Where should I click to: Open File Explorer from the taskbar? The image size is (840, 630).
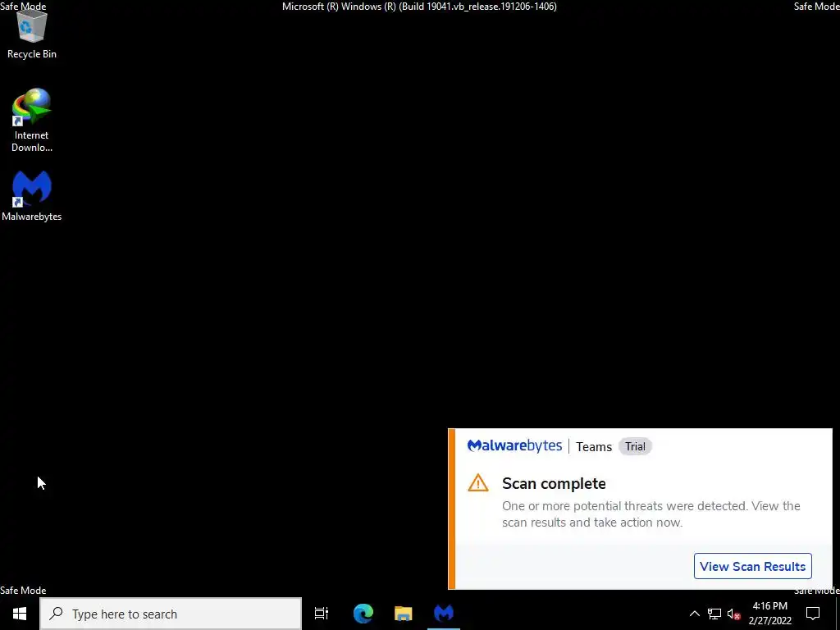pos(404,614)
